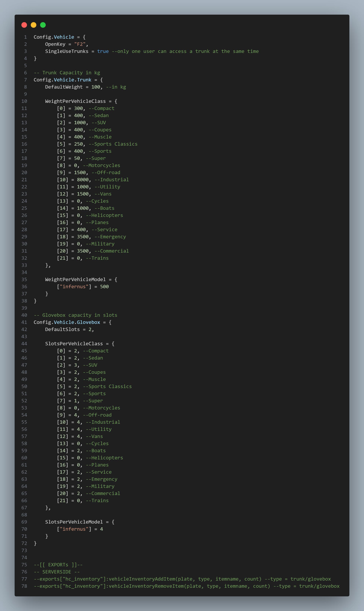Click line number 35
Viewport: 364px width, 611px height.
24,279
